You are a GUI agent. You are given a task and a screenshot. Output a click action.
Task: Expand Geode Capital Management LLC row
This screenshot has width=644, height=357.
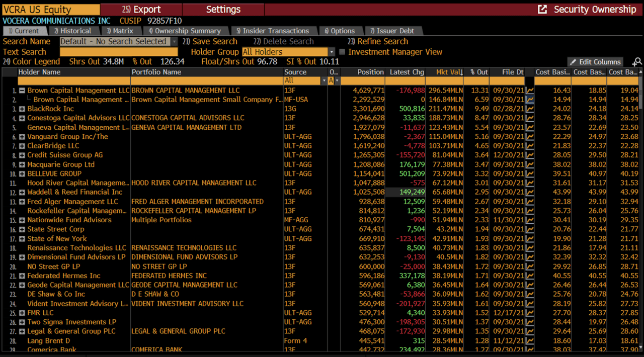tap(22, 285)
